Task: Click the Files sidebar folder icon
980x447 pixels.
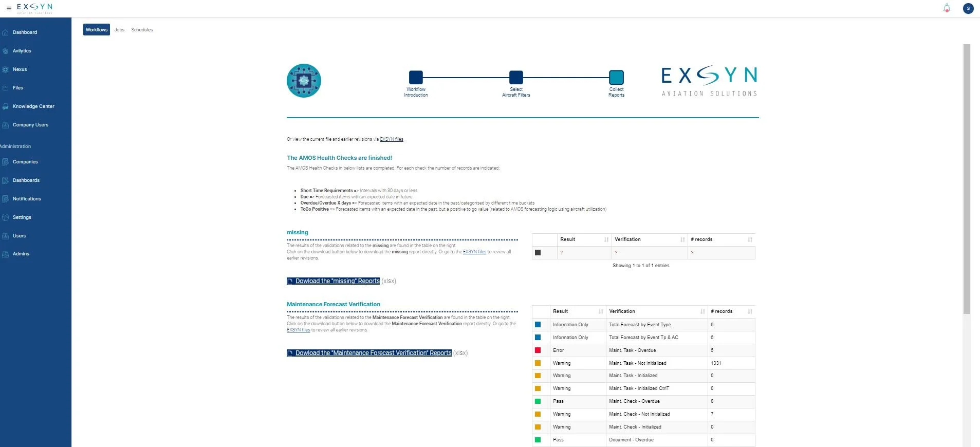Action: [x=5, y=88]
